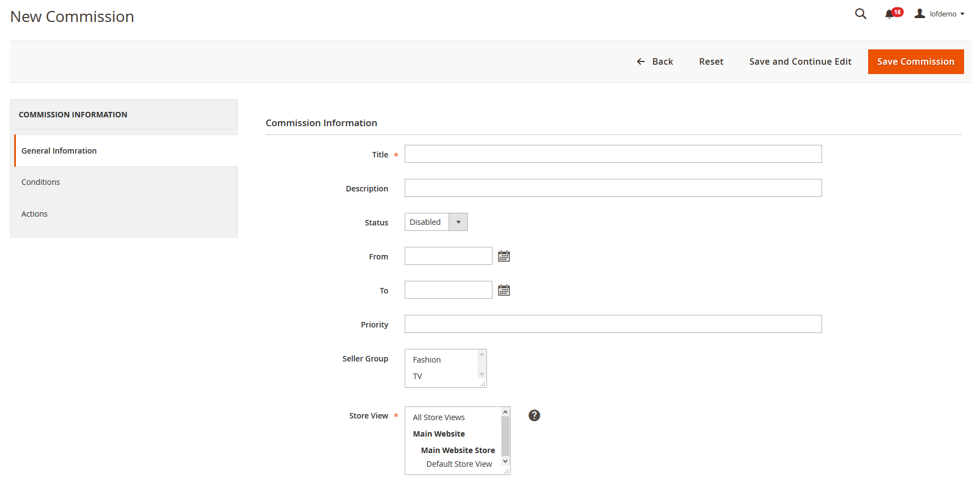This screenshot has width=980, height=492.
Task: Open the lofdemo user account menu
Action: pyautogui.click(x=939, y=14)
